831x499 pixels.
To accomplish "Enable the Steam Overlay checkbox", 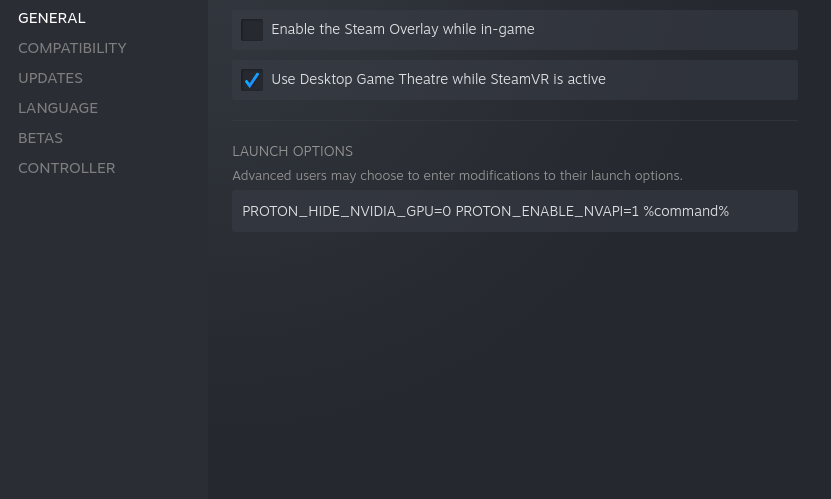I will tap(252, 30).
